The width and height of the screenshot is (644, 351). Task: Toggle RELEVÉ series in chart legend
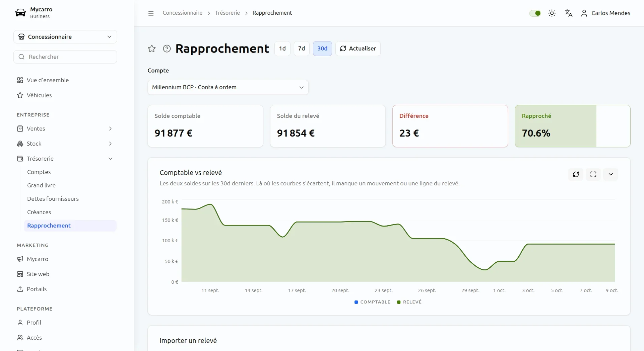[409, 302]
